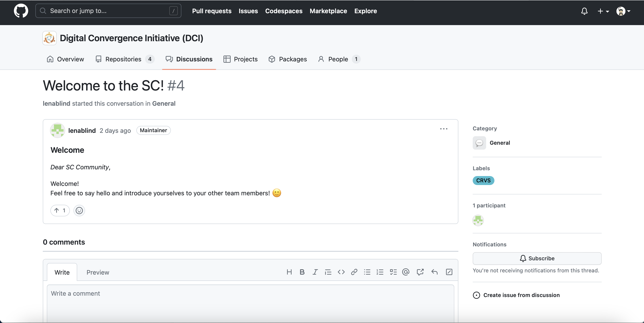This screenshot has width=644, height=323.
Task: Add a link using the link icon
Action: (x=354, y=272)
